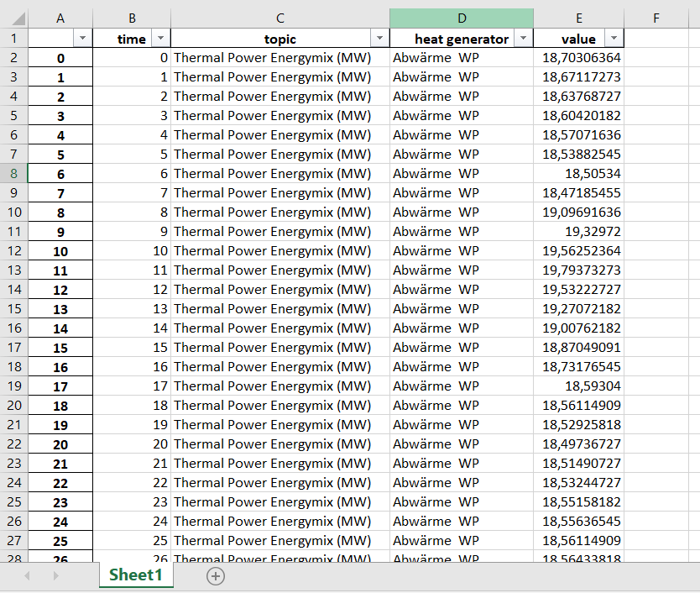Screen dimensions: 700x593
Task: Select cell with value 19,27072182
Action: [x=578, y=309]
